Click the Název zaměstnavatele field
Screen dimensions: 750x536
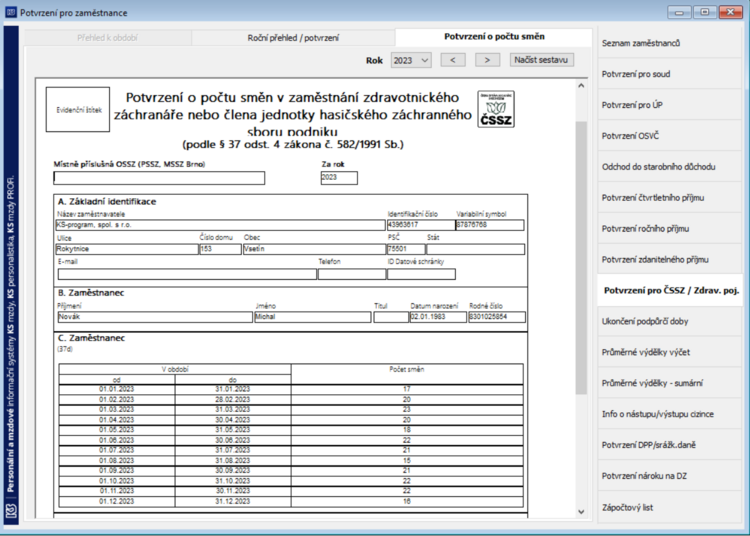(x=221, y=225)
